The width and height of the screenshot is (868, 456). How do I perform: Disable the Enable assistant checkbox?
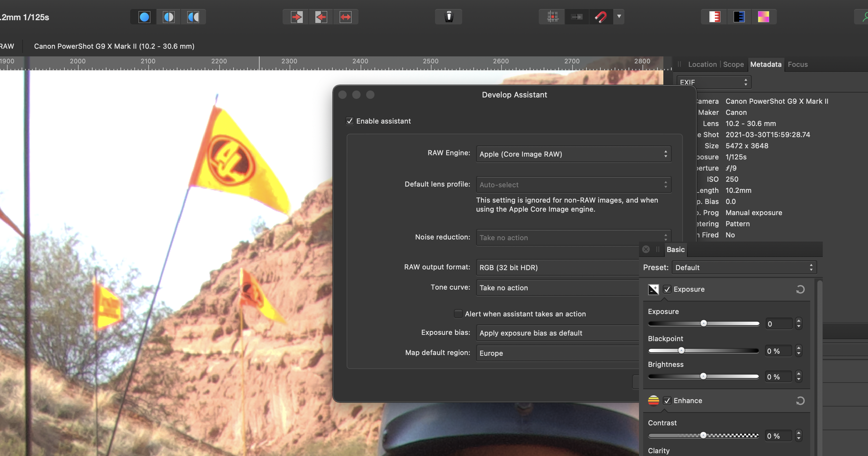coord(349,121)
